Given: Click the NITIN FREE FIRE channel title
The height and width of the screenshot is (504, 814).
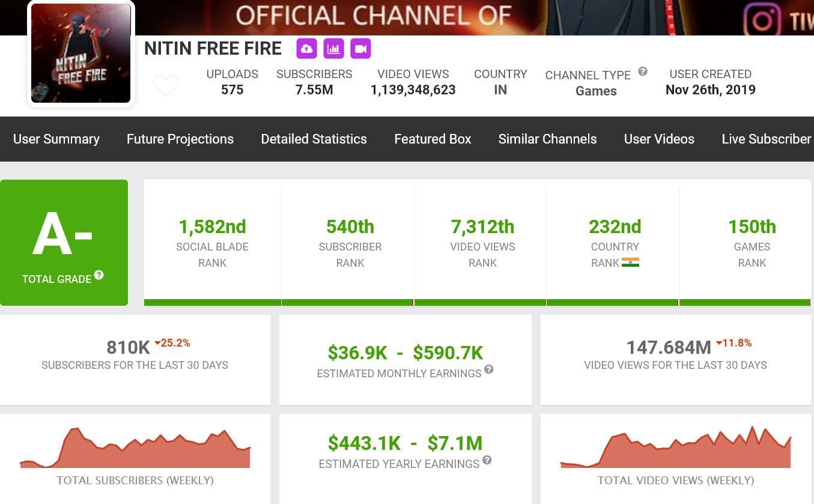Looking at the screenshot, I should pyautogui.click(x=213, y=49).
